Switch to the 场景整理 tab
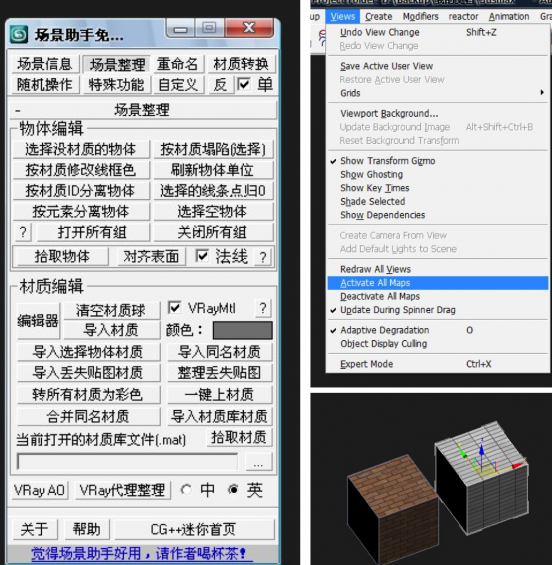 pos(117,64)
